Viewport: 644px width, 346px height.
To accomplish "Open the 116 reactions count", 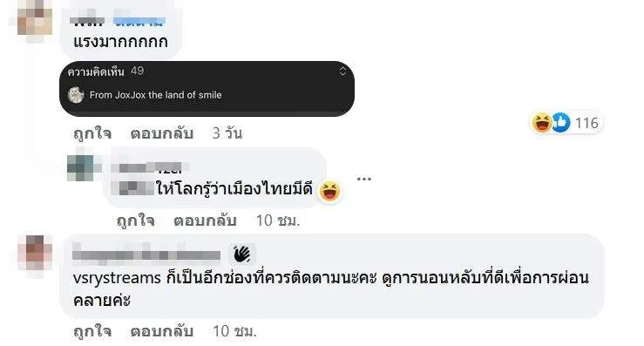I will point(586,123).
